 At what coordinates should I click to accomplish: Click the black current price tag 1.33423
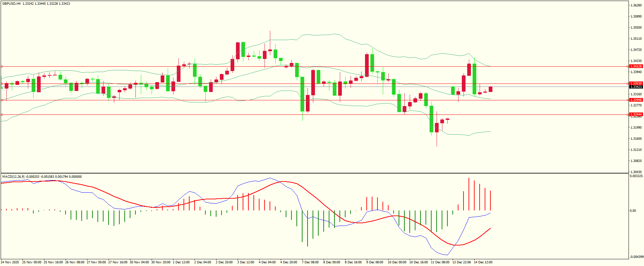(x=636, y=87)
